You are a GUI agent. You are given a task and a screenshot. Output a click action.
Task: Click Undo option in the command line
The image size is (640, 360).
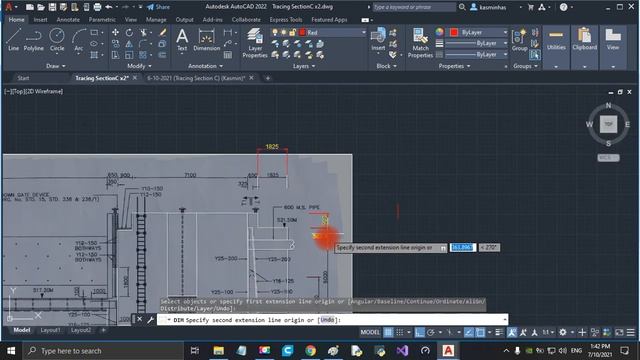(327, 320)
